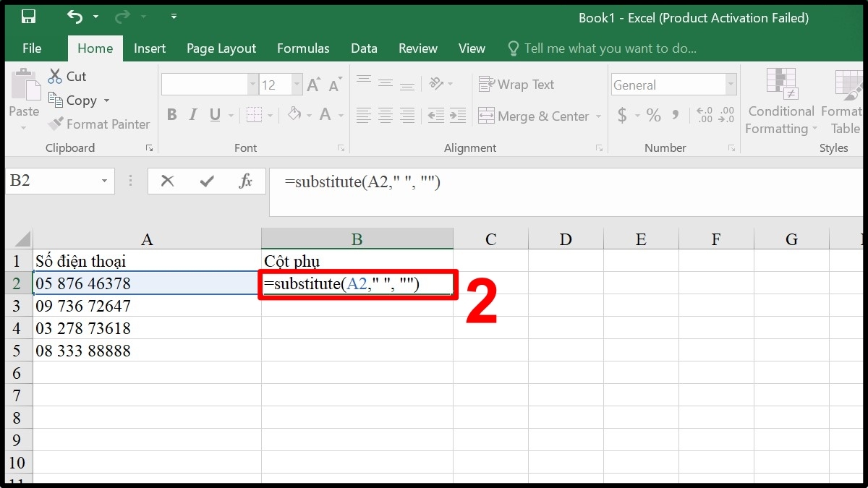
Task: Open the undo history dropdown arrow
Action: click(95, 17)
